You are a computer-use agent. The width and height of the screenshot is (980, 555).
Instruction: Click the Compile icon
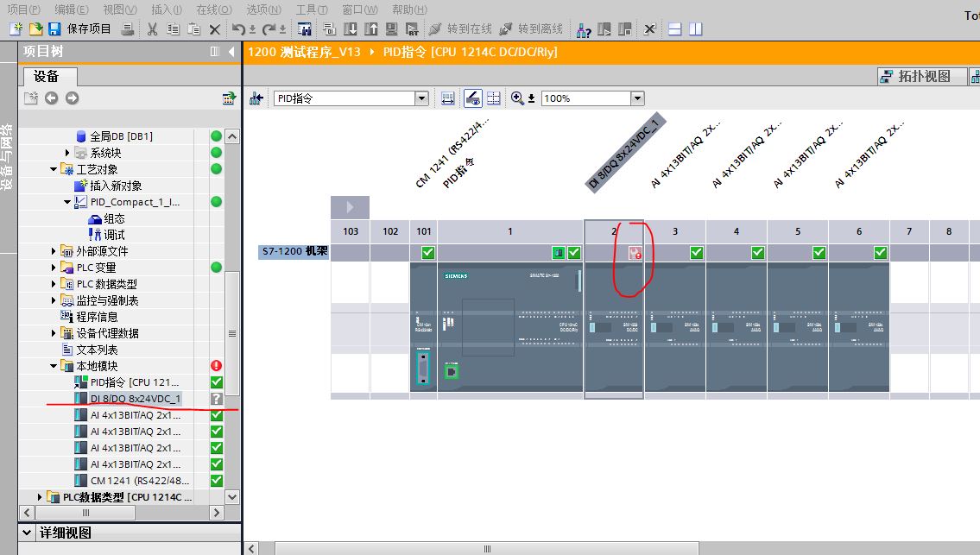[x=329, y=28]
